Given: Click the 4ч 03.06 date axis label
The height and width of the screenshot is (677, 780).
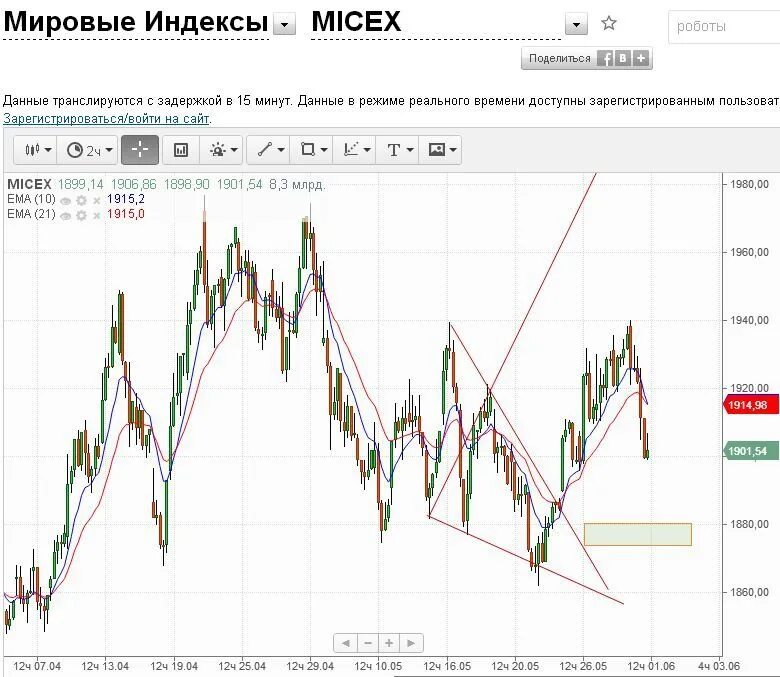Looking at the screenshot, I should (719, 666).
